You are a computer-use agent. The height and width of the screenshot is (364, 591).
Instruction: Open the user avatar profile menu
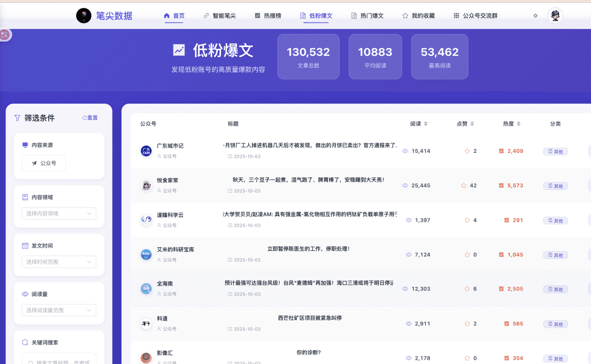tap(555, 16)
